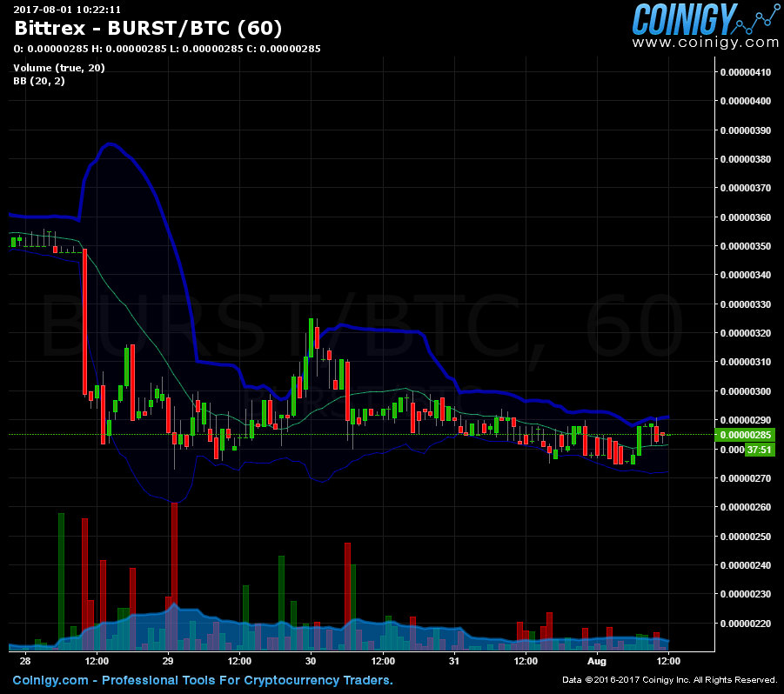Click the 0.00000390 price axis label
The height and width of the screenshot is (694, 784).
746,130
